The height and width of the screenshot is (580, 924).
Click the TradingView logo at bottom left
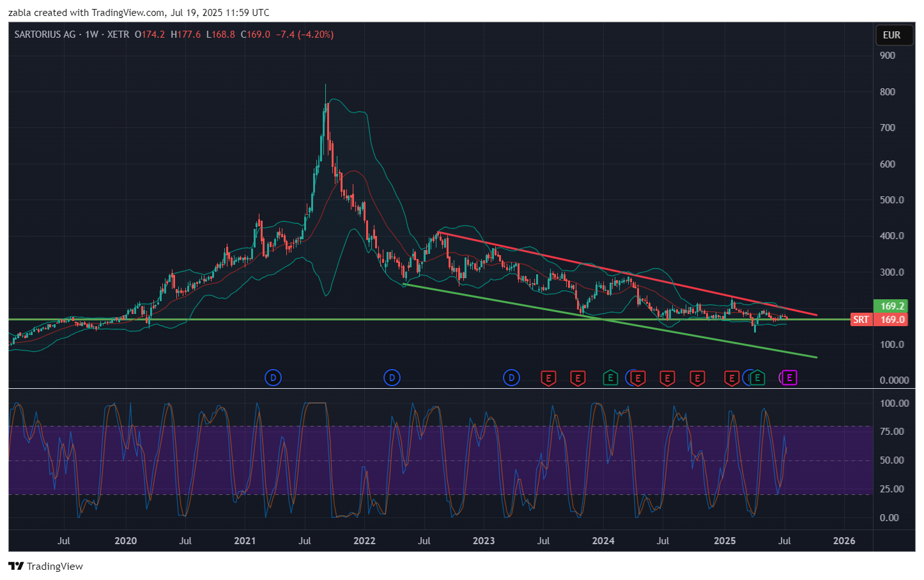(x=45, y=566)
